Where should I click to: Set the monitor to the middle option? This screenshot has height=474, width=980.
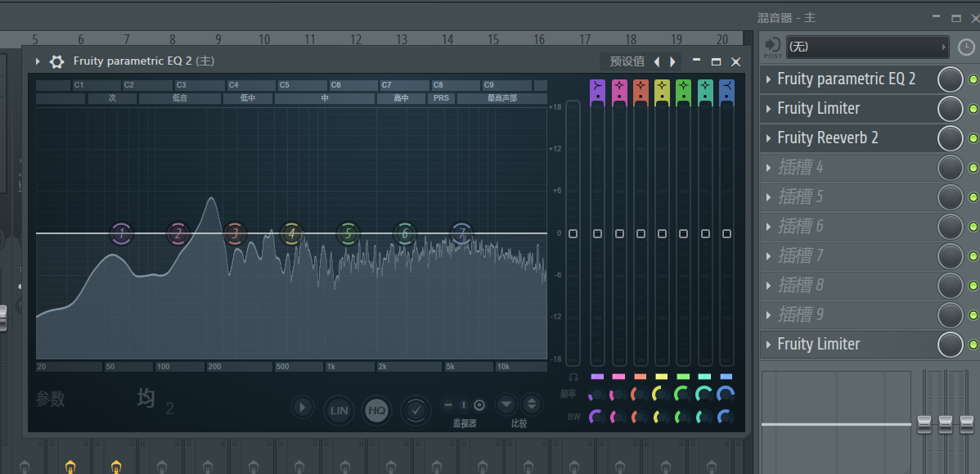click(x=463, y=404)
